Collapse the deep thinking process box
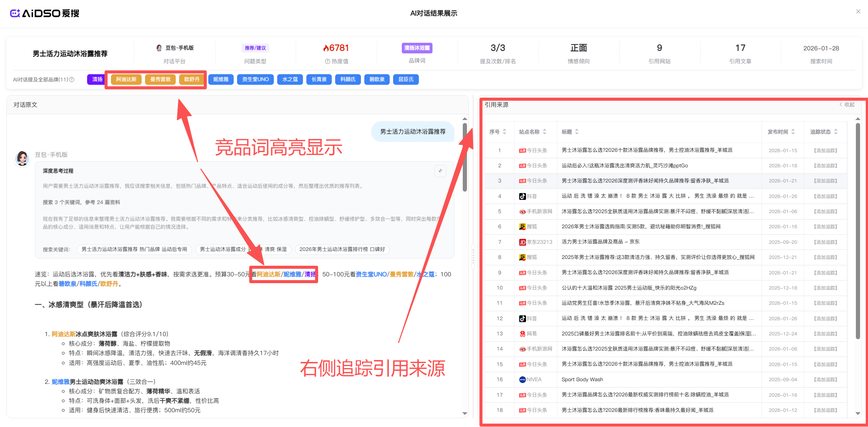 440,171
